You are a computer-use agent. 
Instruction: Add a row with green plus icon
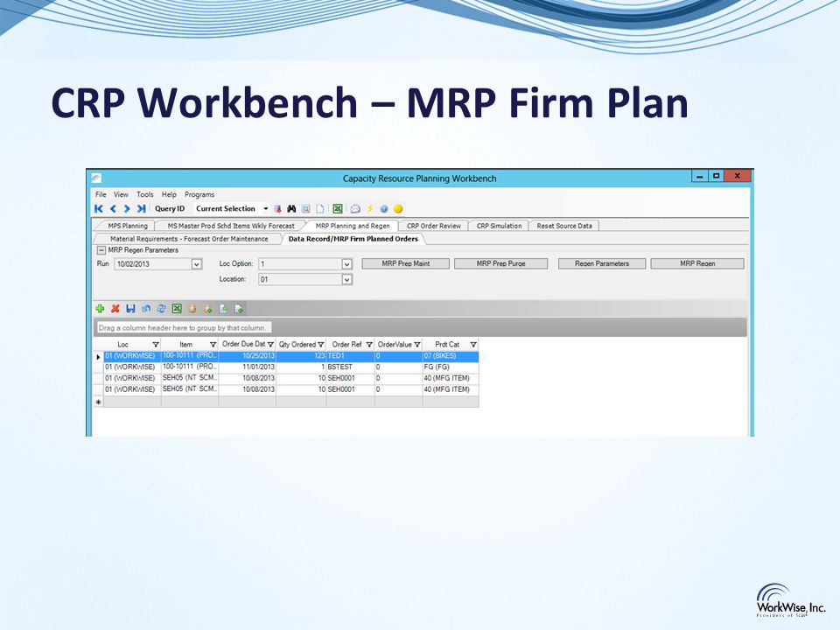pyautogui.click(x=100, y=309)
